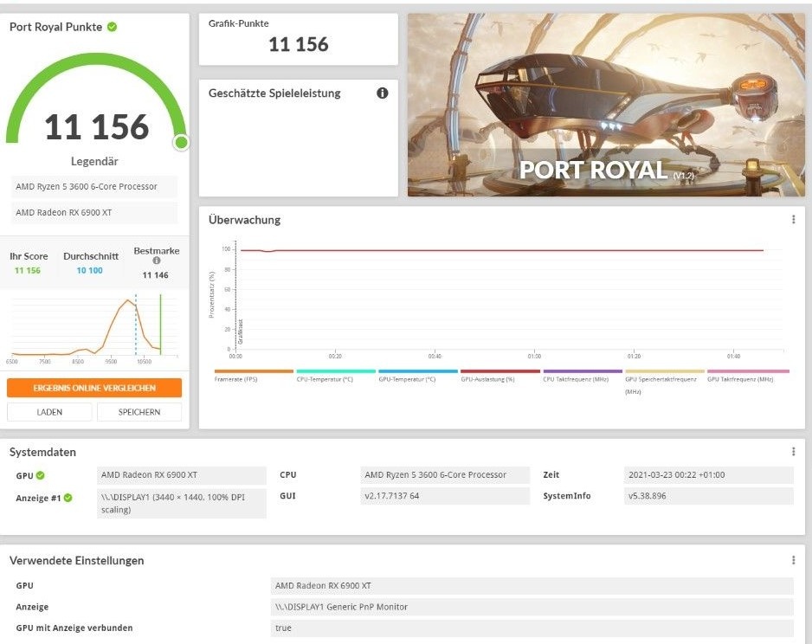Toggle the GPU Taktfrequenz legend entry
The height and width of the screenshot is (644, 812).
point(748,377)
